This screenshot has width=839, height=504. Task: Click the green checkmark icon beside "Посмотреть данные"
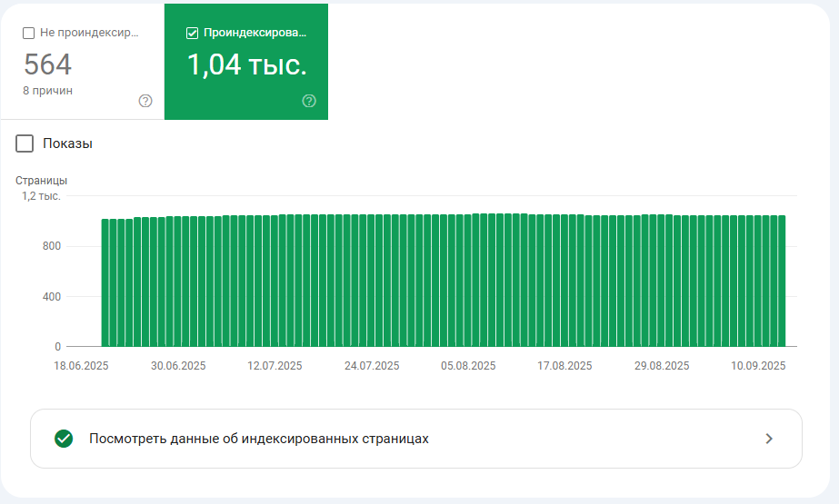click(x=64, y=439)
